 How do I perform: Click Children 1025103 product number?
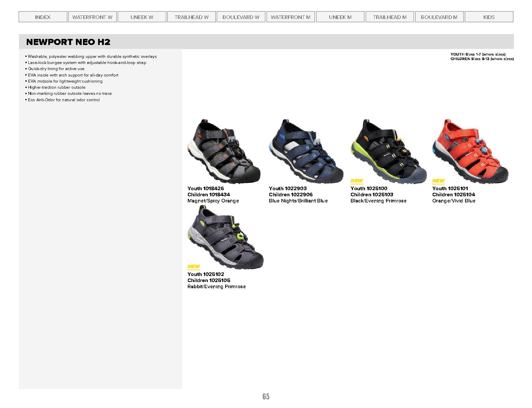tap(372, 194)
